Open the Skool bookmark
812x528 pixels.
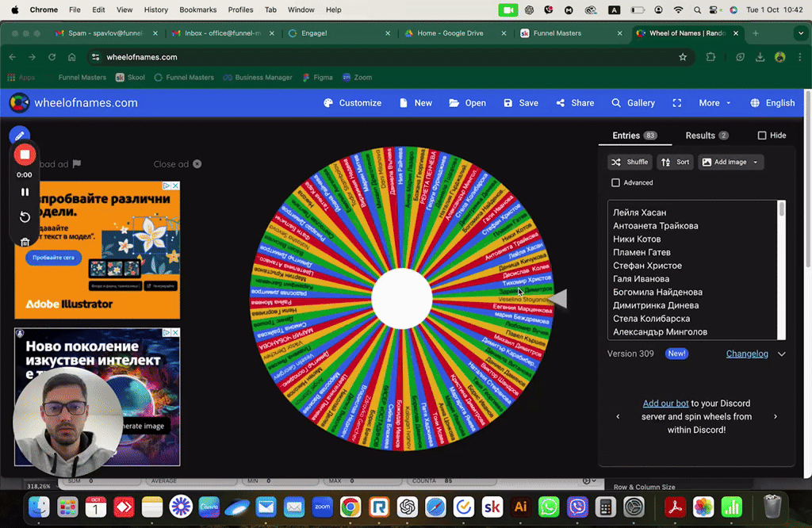(130, 78)
